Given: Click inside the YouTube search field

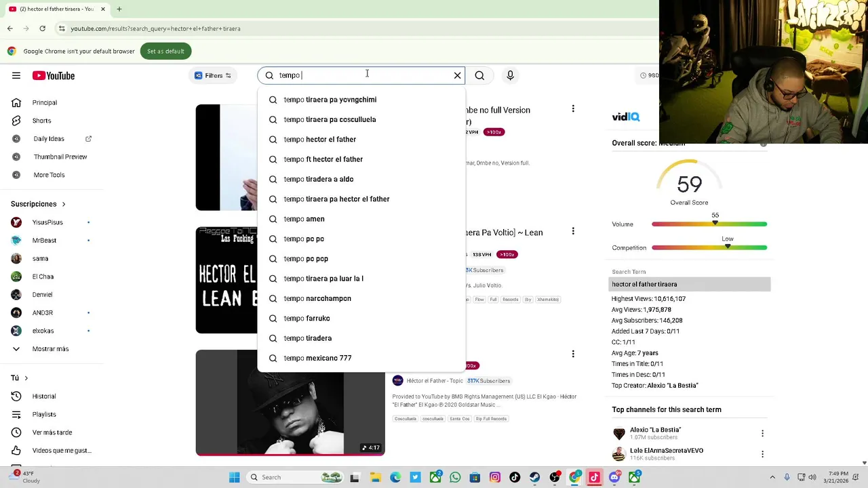Looking at the screenshot, I should pos(362,75).
